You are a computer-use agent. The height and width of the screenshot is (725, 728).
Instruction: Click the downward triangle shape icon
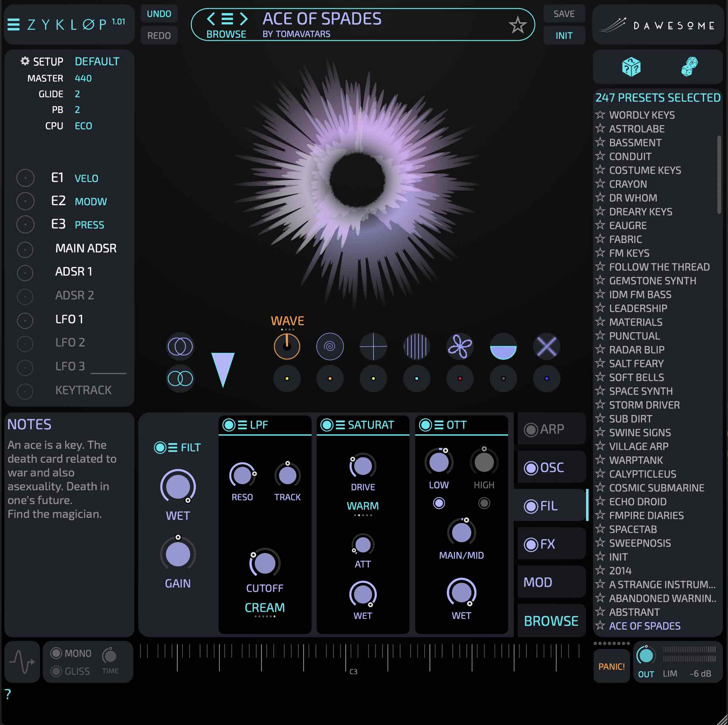click(223, 370)
